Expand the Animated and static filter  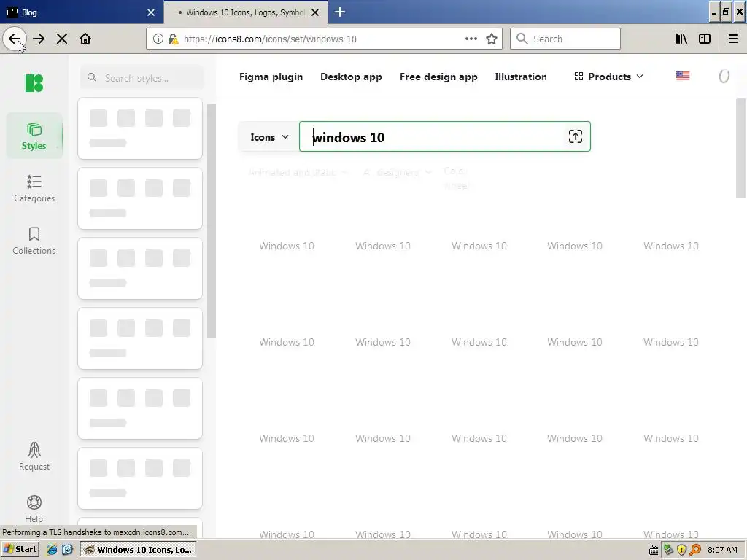tap(298, 172)
